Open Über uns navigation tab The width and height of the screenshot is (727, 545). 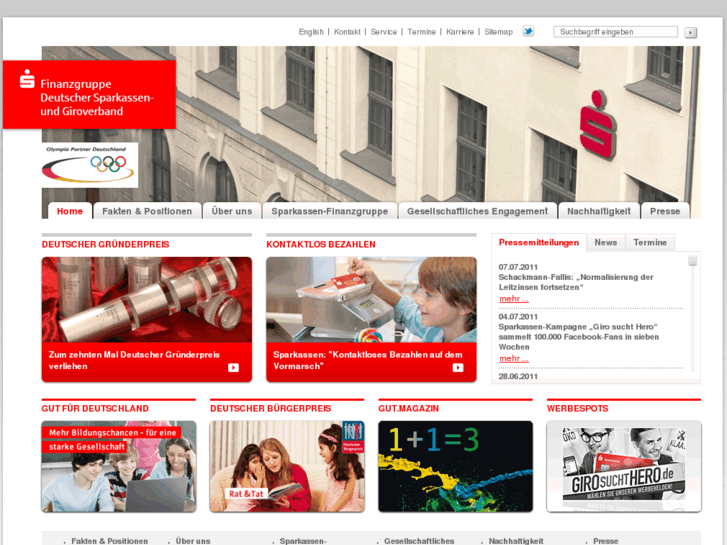point(232,211)
